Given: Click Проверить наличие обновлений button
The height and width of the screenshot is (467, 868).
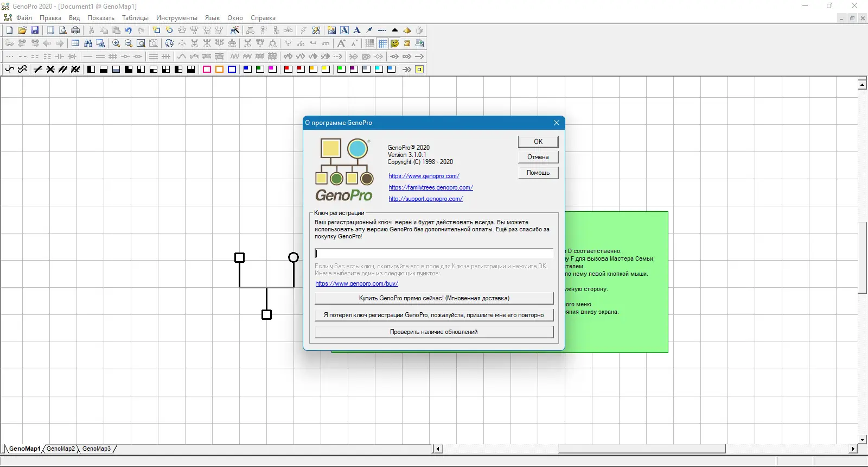Looking at the screenshot, I should tap(434, 332).
